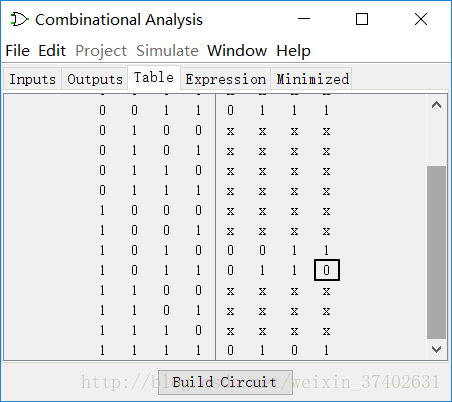Image resolution: width=452 pixels, height=402 pixels.
Task: Toggle the first output x in row 0100
Action: (230, 131)
